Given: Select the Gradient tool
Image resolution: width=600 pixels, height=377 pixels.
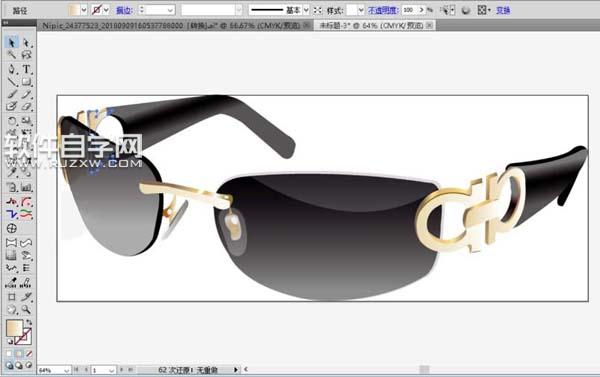Looking at the screenshot, I should (11, 255).
